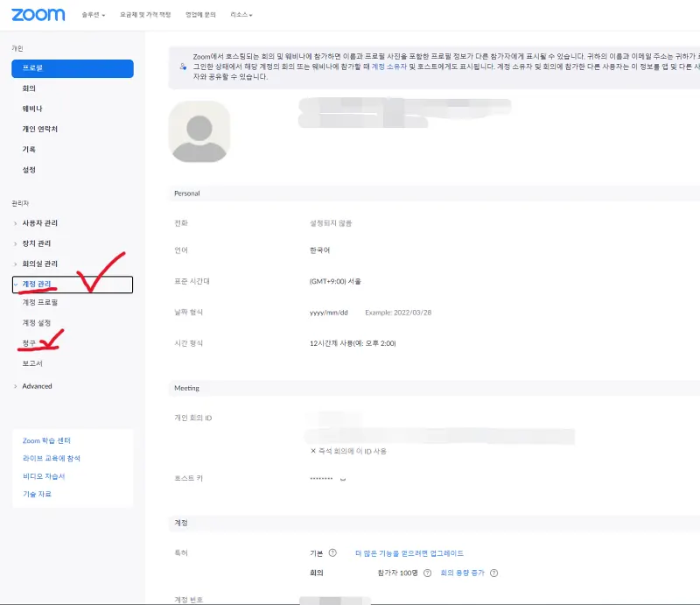Image resolution: width=700 pixels, height=605 pixels.
Task: Click the 설정되지 않음 phone value
Action: 331,223
